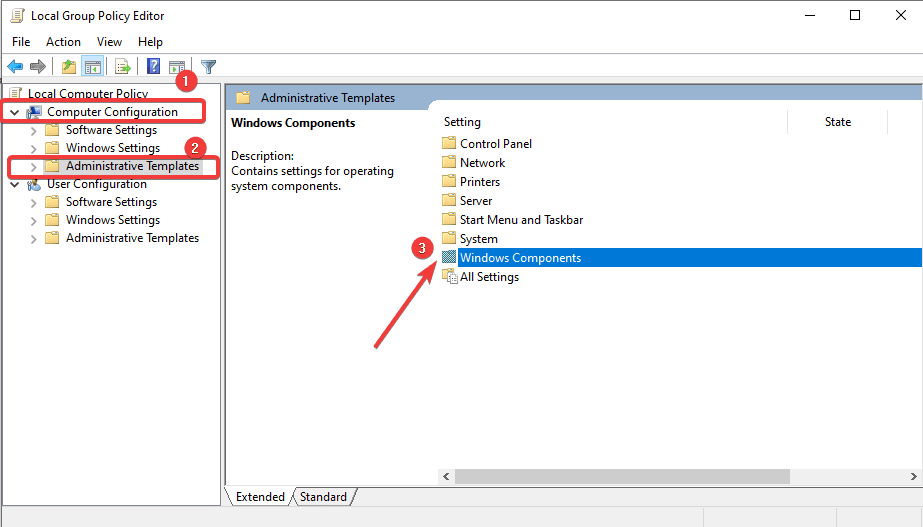Switch to the Standard tab
This screenshot has width=923, height=527.
click(323, 497)
